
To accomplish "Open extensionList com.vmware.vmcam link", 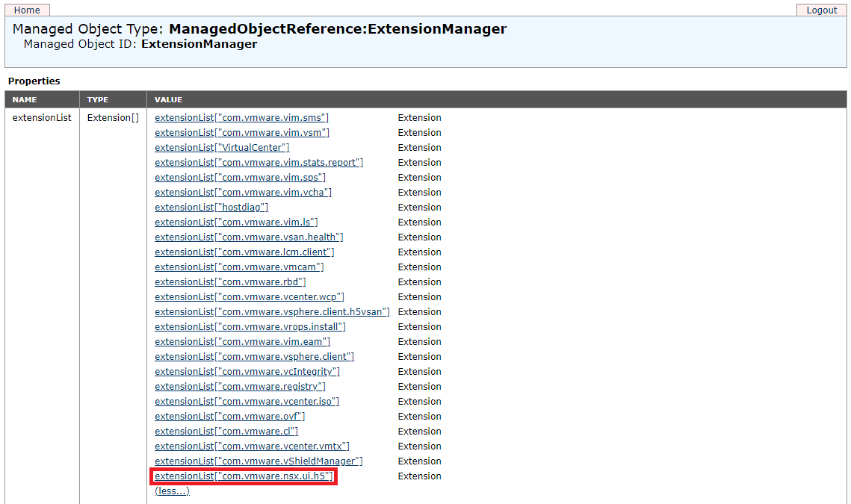I will (x=239, y=267).
